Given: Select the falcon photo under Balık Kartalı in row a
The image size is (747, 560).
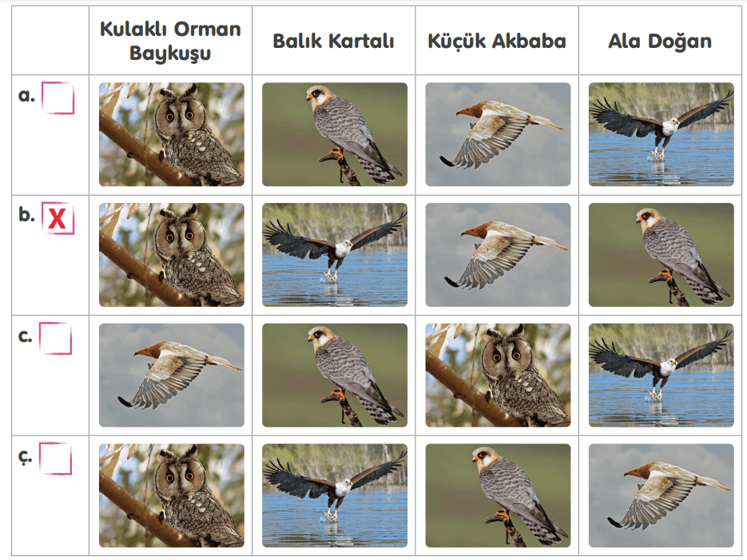Looking at the screenshot, I should 335,134.
